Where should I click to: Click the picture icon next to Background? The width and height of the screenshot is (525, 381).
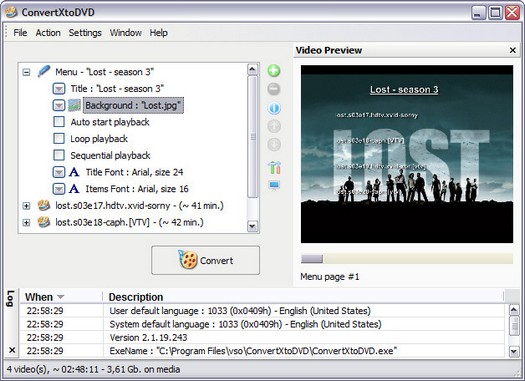tap(74, 105)
